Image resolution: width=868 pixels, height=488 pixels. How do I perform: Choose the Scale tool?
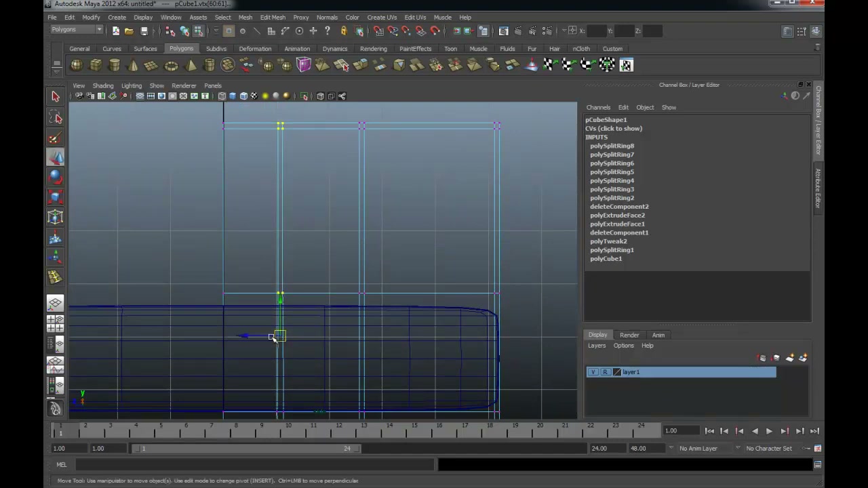56,197
